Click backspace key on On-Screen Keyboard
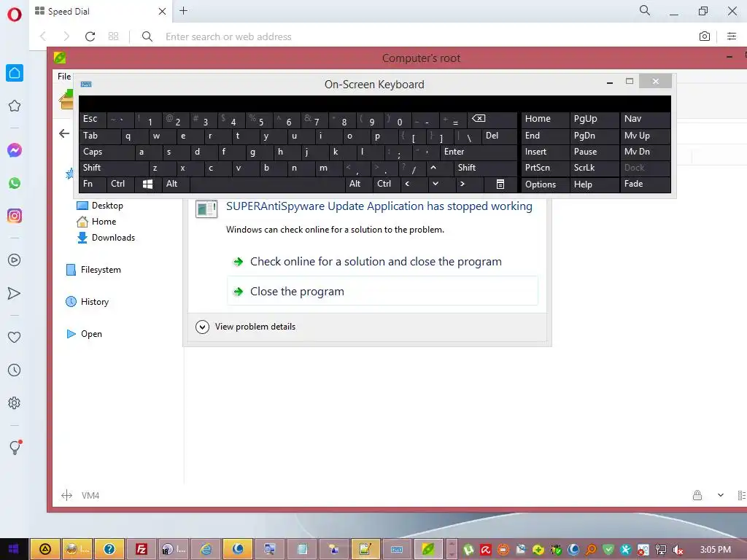 pos(492,119)
